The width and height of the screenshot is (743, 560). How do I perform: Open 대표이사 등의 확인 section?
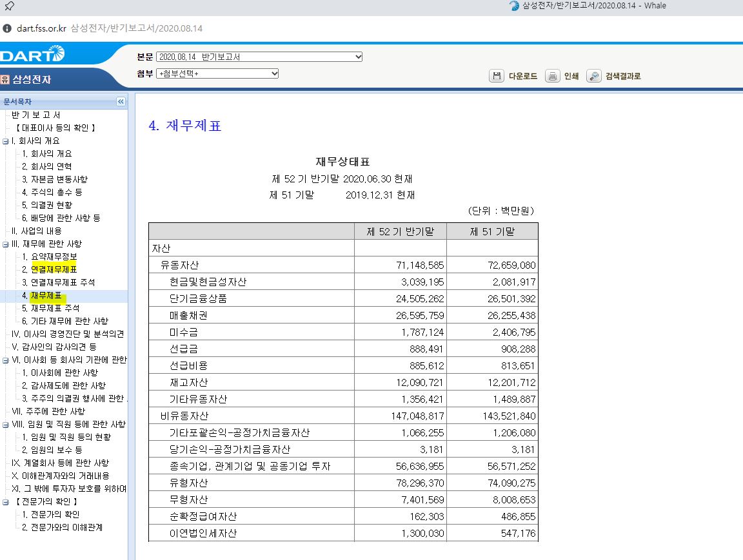coord(55,128)
